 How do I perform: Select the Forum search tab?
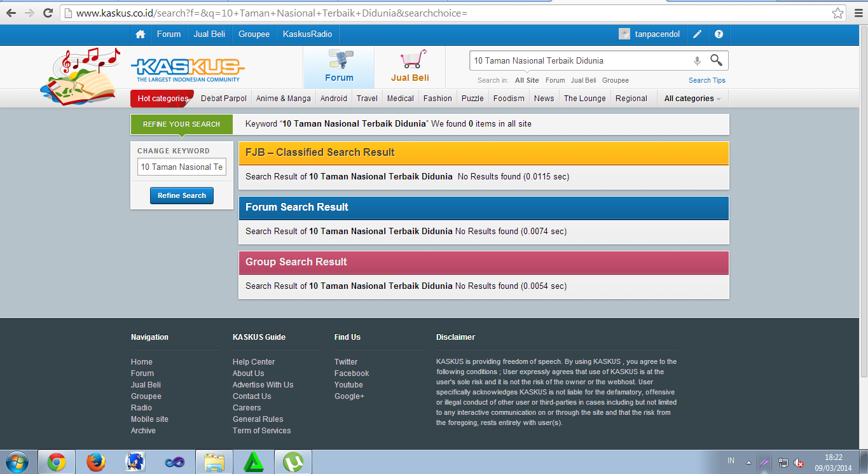[x=339, y=67]
